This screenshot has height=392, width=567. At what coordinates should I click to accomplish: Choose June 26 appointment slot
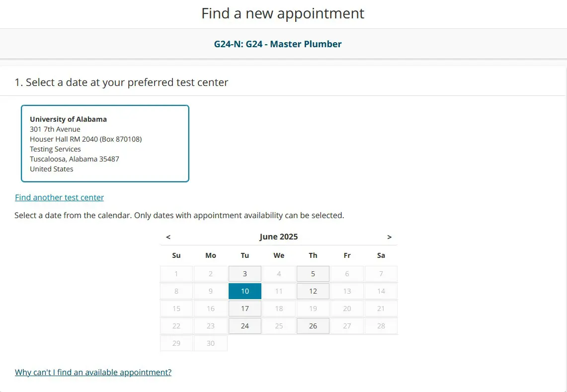[313, 325]
